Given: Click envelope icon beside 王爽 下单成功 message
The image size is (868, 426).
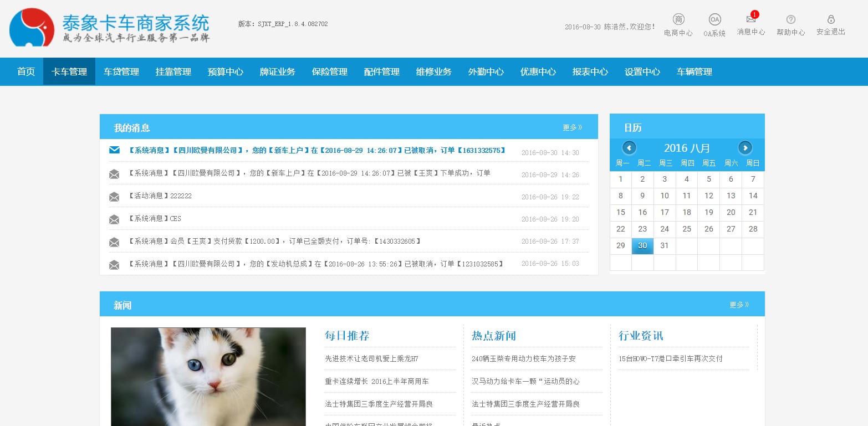Looking at the screenshot, I should [x=114, y=174].
